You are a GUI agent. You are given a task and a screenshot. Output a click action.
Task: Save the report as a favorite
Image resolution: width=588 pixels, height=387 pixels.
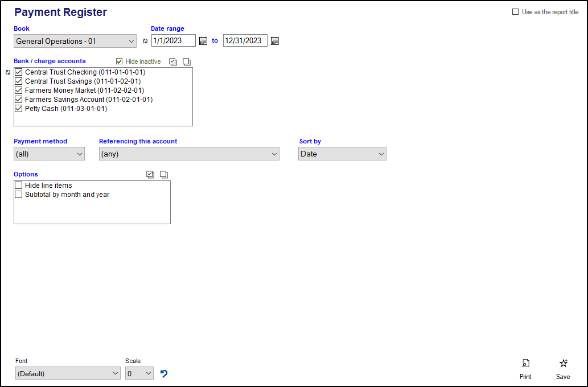tap(563, 368)
